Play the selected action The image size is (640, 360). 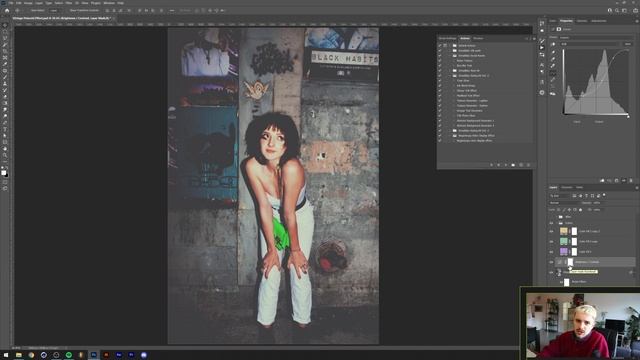point(506,165)
